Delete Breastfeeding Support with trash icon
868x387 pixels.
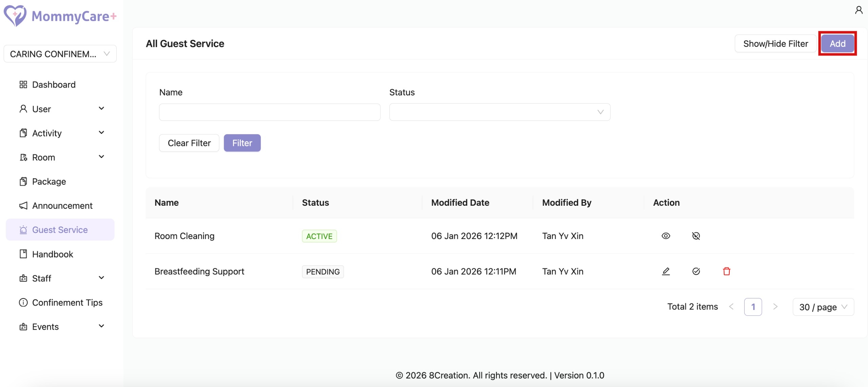tap(726, 271)
